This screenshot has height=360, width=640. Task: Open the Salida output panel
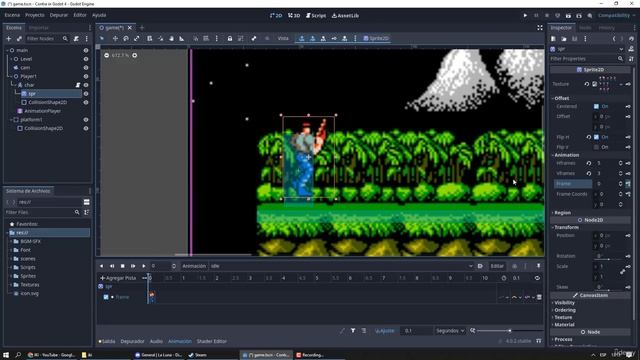coord(107,341)
